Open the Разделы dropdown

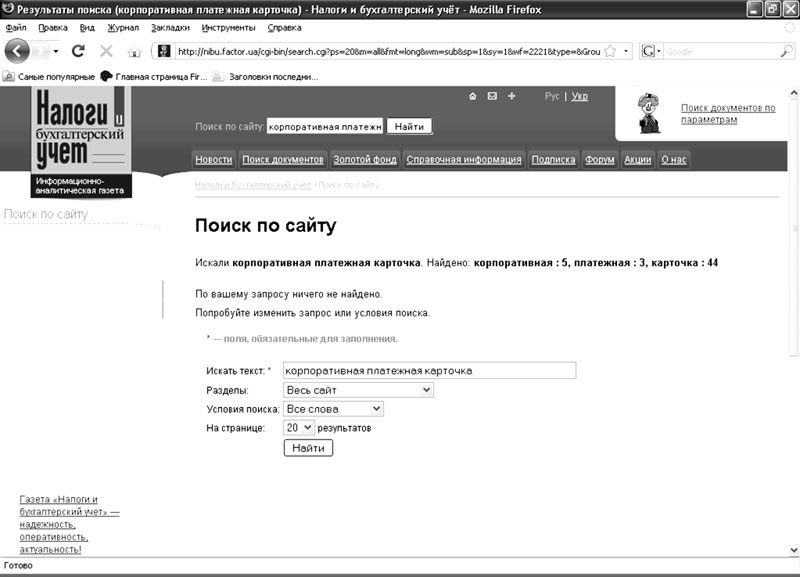[x=357, y=390]
